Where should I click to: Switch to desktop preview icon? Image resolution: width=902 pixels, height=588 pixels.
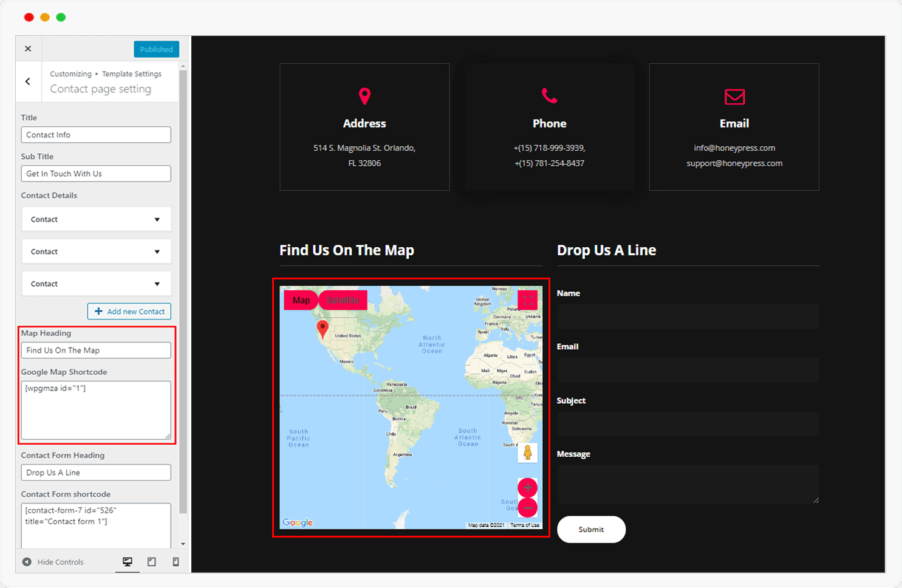pos(128,562)
